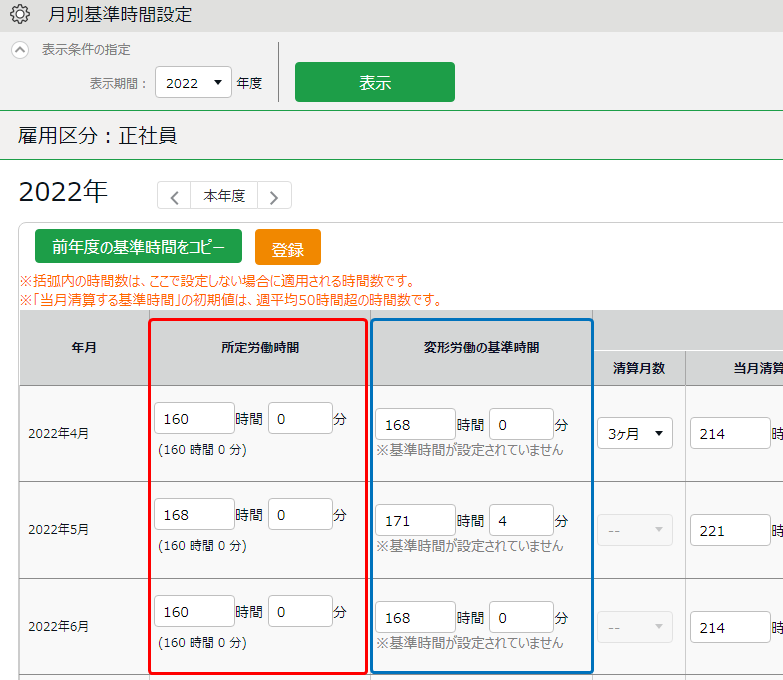The width and height of the screenshot is (783, 680).
Task: Click the 年月 column header
Action: pyautogui.click(x=84, y=347)
